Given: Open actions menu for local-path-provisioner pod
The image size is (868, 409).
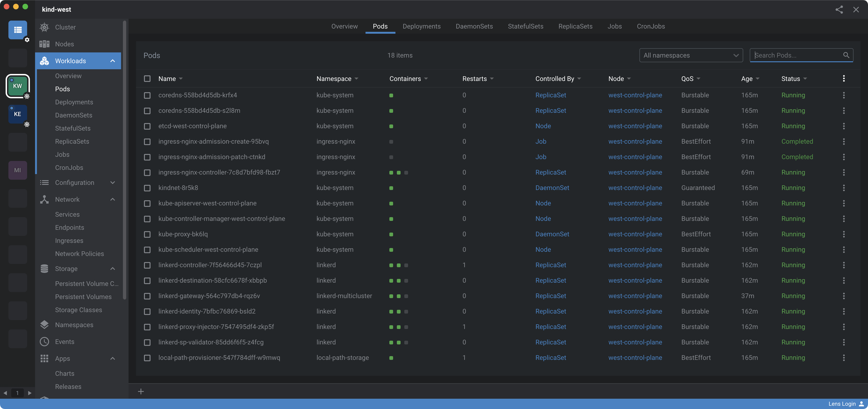Looking at the screenshot, I should pos(844,358).
